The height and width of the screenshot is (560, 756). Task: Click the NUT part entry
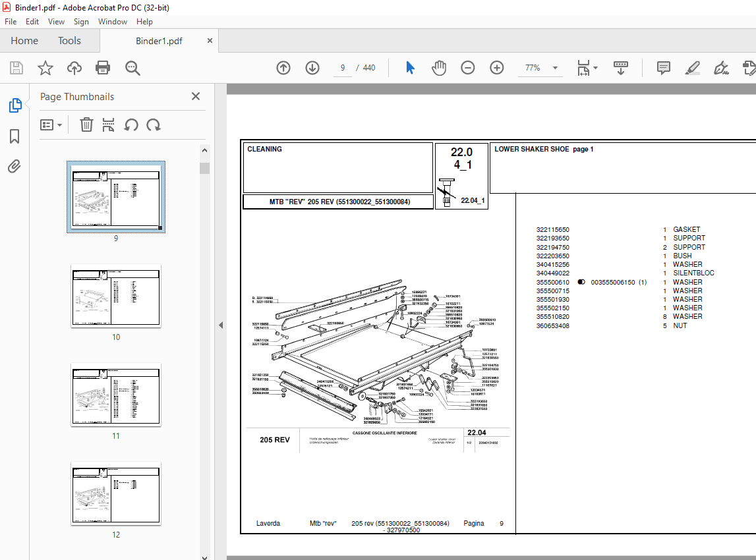(x=680, y=325)
